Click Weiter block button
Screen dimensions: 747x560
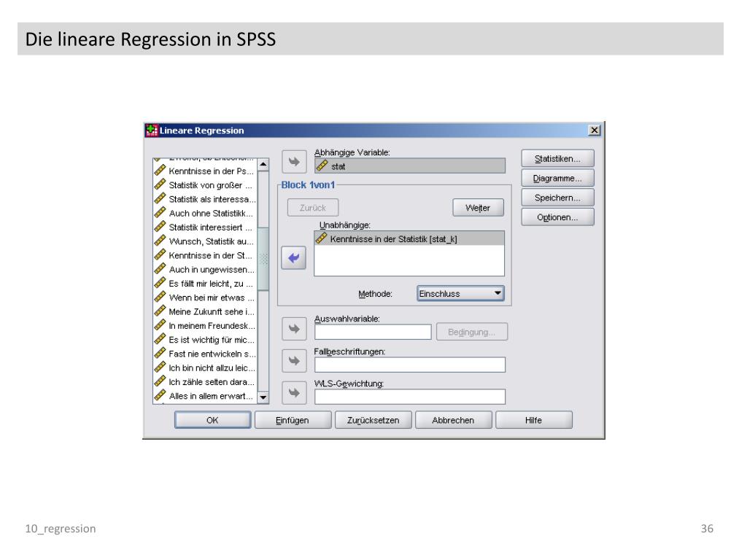click(478, 208)
